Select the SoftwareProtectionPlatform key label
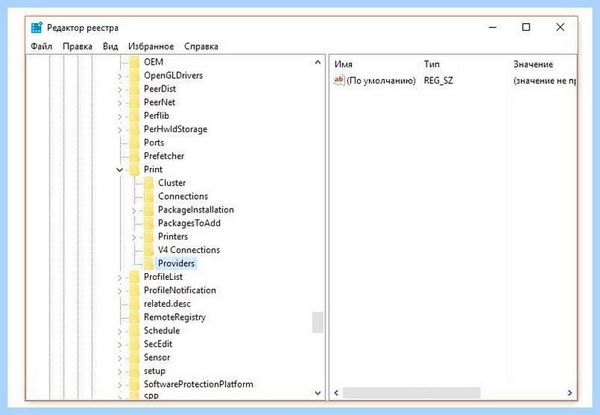 199,384
